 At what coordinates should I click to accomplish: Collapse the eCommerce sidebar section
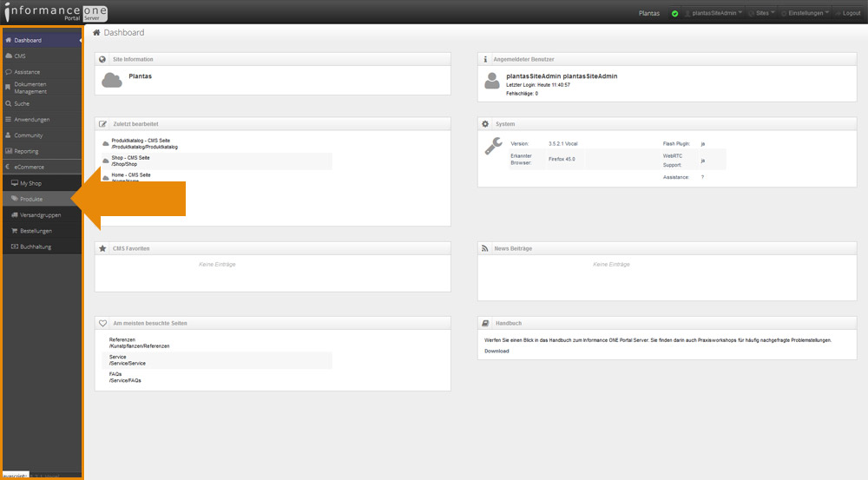pyautogui.click(x=42, y=167)
